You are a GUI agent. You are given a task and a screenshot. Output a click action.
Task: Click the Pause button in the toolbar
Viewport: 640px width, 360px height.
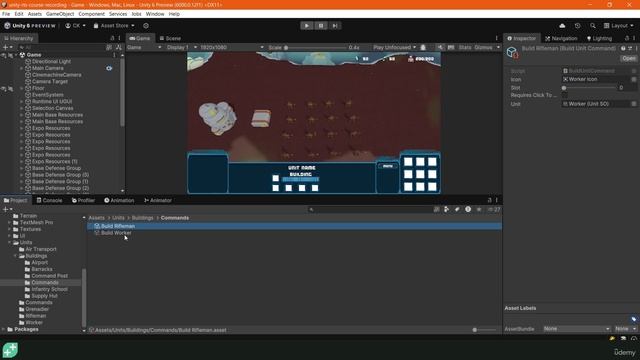click(321, 26)
